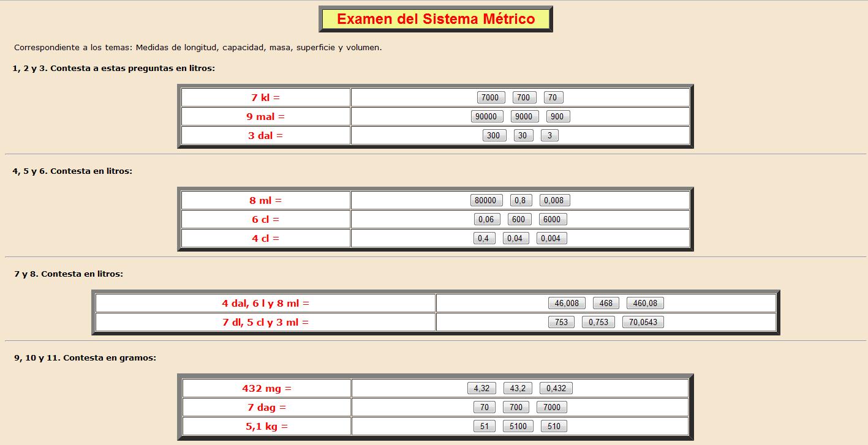
Task: Choose 300 for the 3 dal question
Action: [x=494, y=135]
